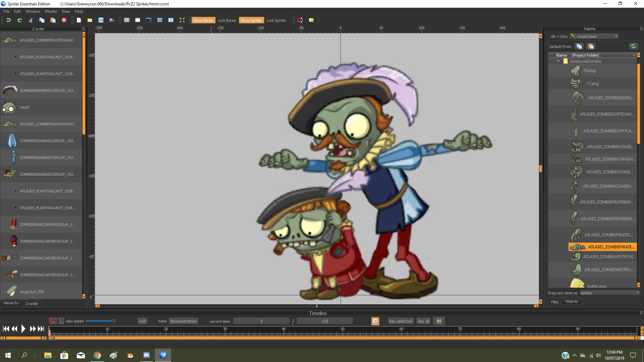This screenshot has width=644, height=362.
Task: Collapse the AristocratZombie folder
Action: point(558,61)
